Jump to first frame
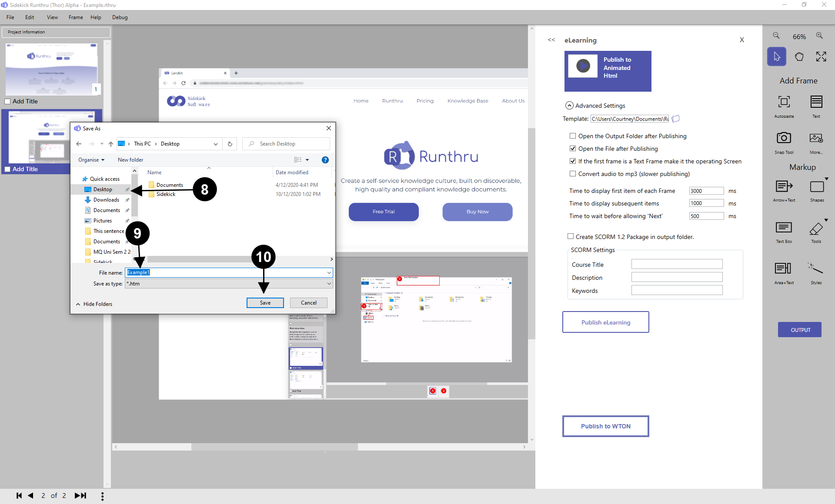Image resolution: width=835 pixels, height=504 pixels. pyautogui.click(x=19, y=496)
